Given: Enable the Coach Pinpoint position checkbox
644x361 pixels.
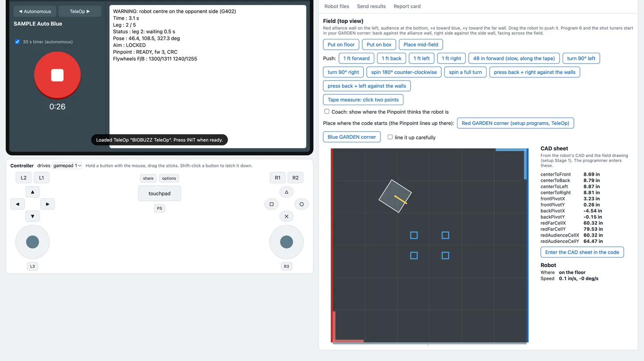Looking at the screenshot, I should pyautogui.click(x=327, y=111).
